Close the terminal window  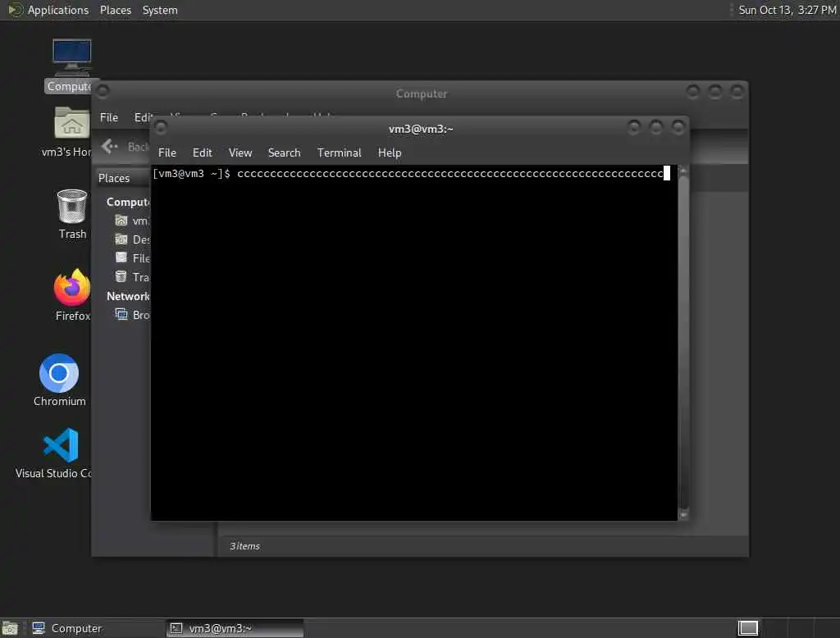(678, 127)
